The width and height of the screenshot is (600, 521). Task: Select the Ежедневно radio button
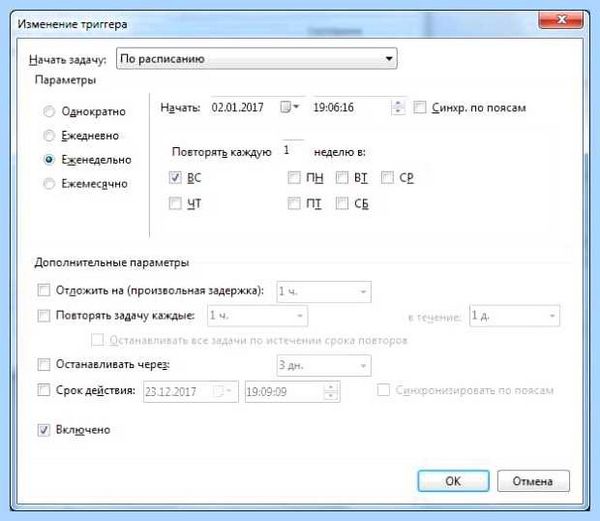[x=49, y=135]
